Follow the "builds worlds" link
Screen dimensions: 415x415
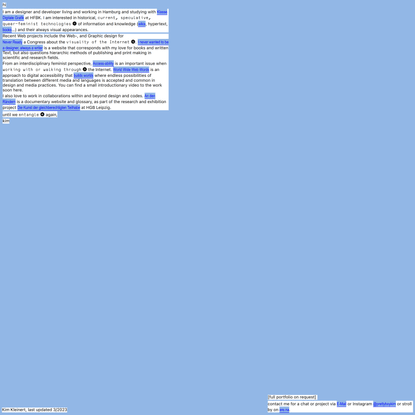(83, 76)
